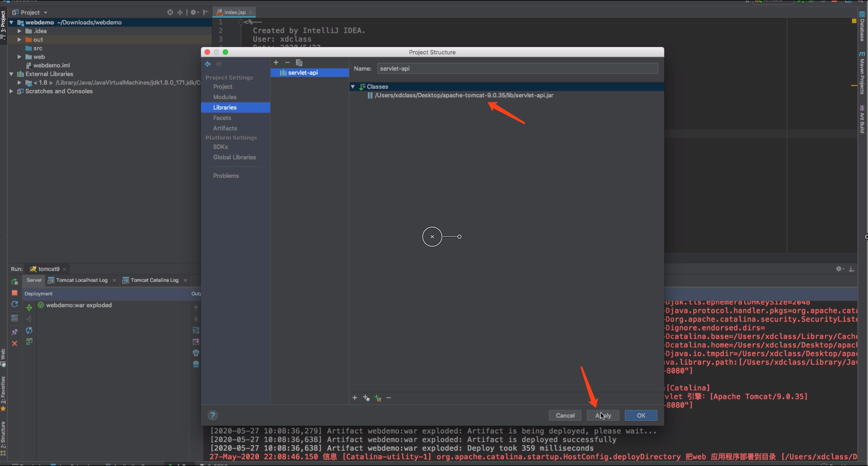Collapse the Classes tree node

pyautogui.click(x=353, y=87)
